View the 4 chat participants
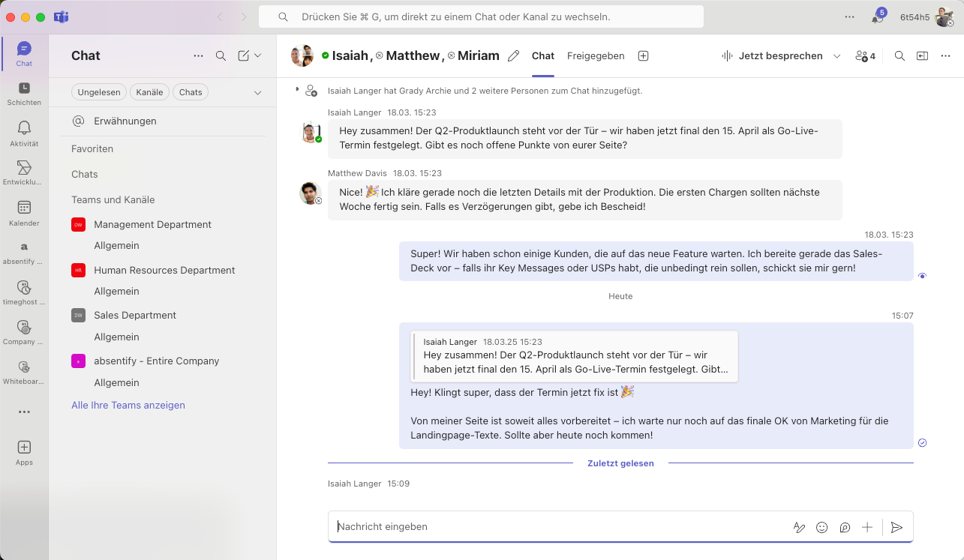Image resolution: width=964 pixels, height=560 pixels. pos(866,55)
